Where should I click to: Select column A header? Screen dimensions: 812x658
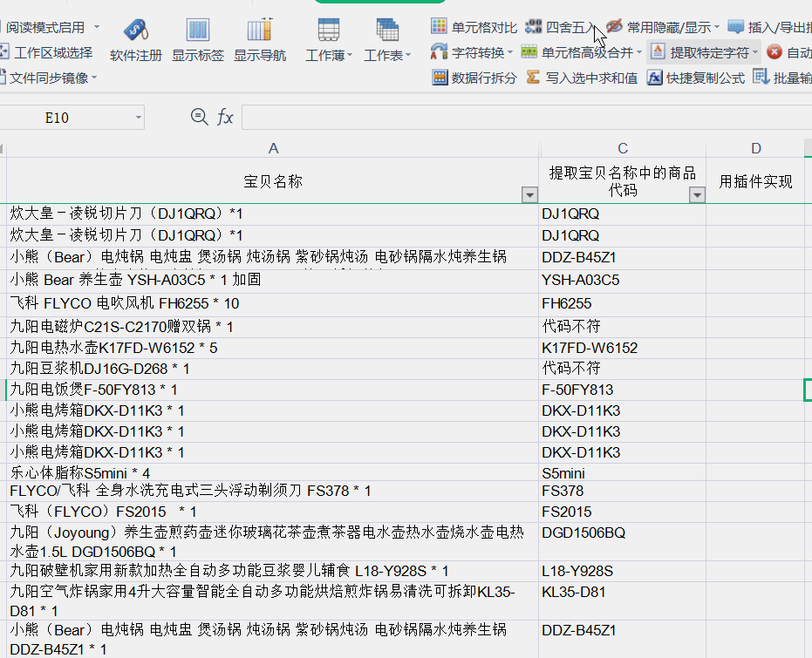point(273,148)
